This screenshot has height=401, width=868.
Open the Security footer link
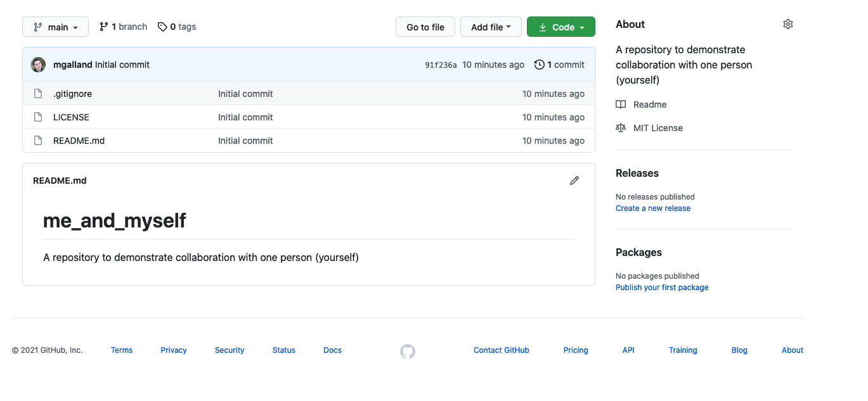click(x=230, y=350)
